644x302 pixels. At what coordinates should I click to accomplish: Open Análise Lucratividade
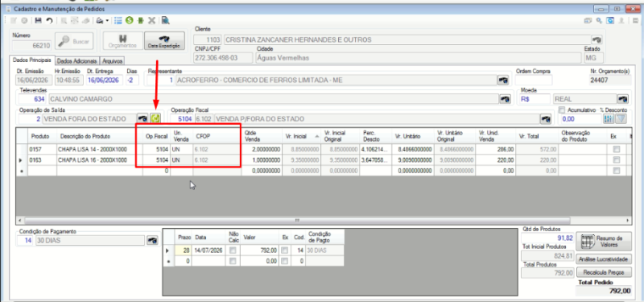(604, 259)
